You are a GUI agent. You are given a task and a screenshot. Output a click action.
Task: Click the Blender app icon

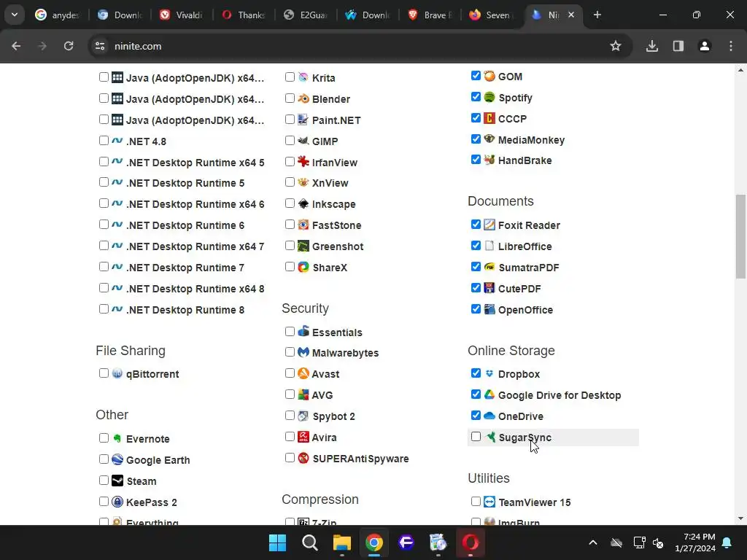pyautogui.click(x=303, y=98)
